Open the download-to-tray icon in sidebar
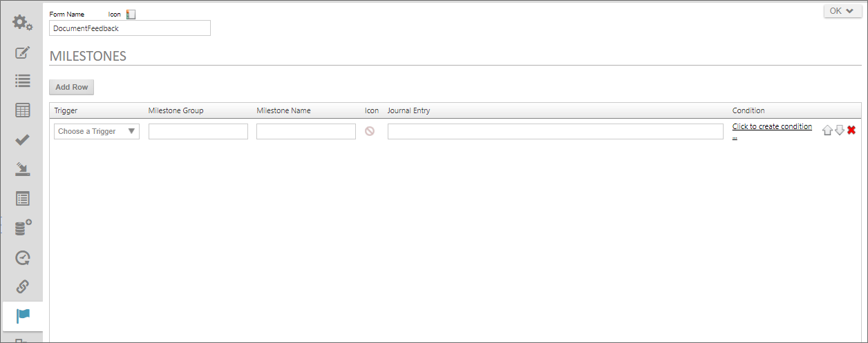 pyautogui.click(x=23, y=169)
